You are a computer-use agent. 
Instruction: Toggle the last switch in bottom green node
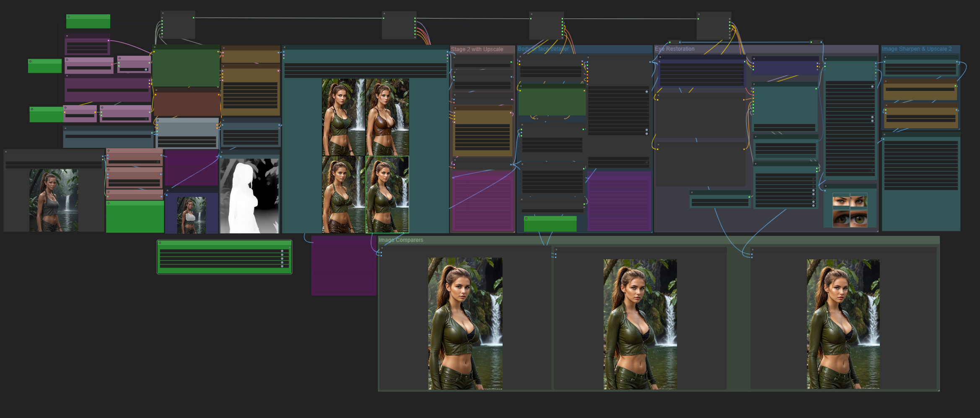tap(282, 266)
